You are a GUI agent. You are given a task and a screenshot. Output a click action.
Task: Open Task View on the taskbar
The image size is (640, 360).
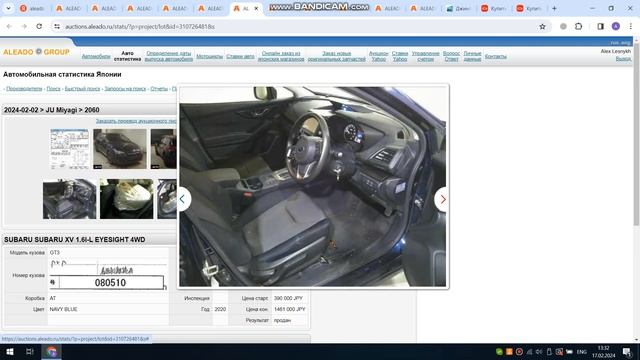(29, 352)
